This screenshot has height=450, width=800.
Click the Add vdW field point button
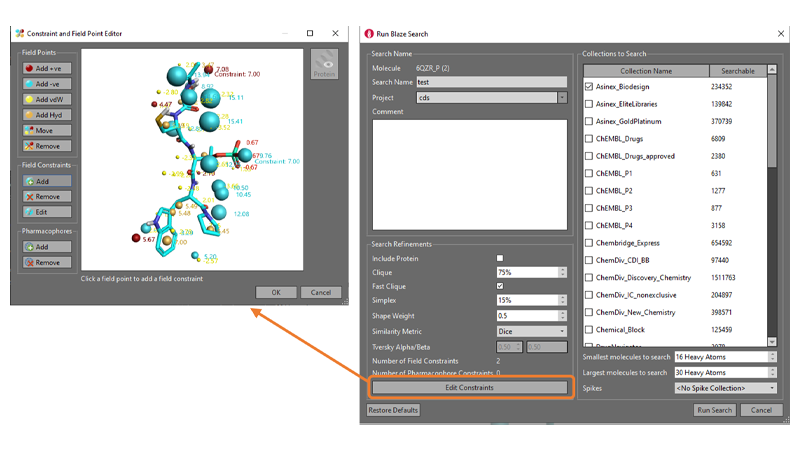coord(47,99)
